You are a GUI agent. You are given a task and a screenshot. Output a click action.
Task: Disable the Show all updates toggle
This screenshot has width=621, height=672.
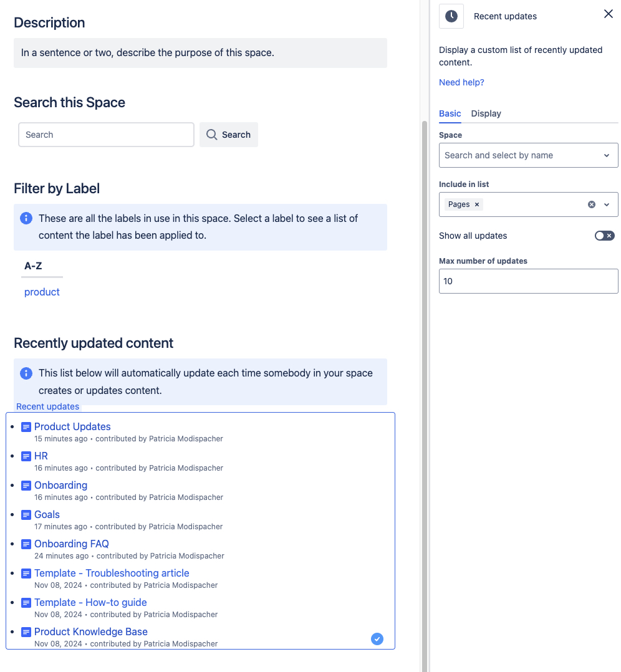click(x=604, y=236)
